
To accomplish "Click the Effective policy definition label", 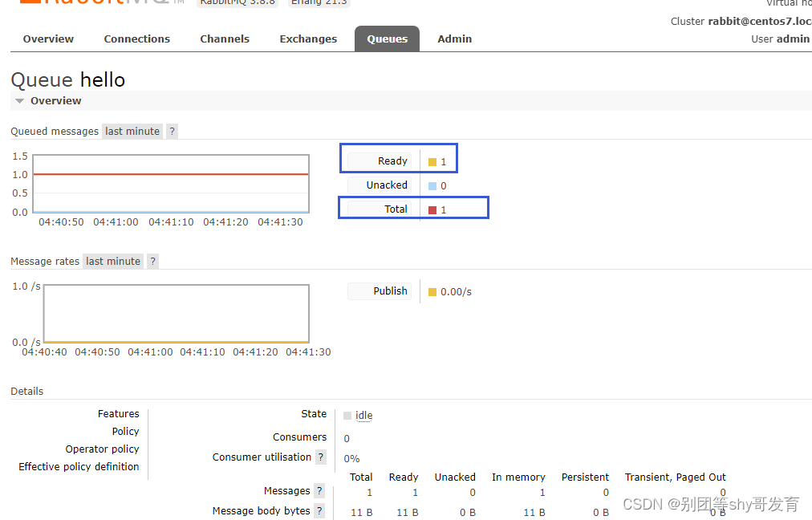I will [79, 467].
